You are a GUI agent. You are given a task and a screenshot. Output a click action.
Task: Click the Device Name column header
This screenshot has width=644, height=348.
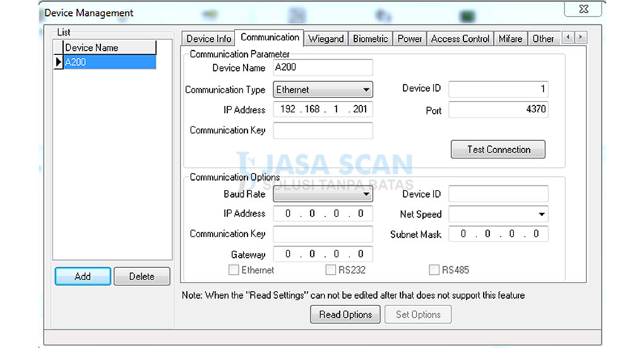coord(110,47)
